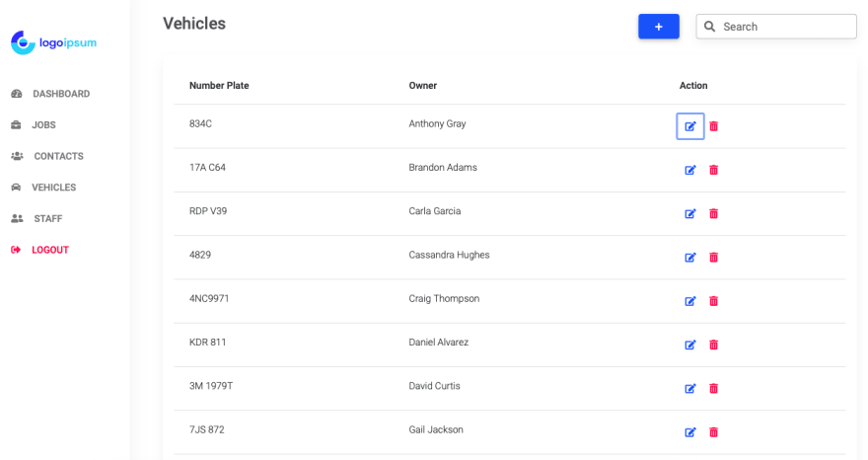Edit Cassandra Hughes' vehicle 4829
The height and width of the screenshot is (460, 868).
coord(690,258)
